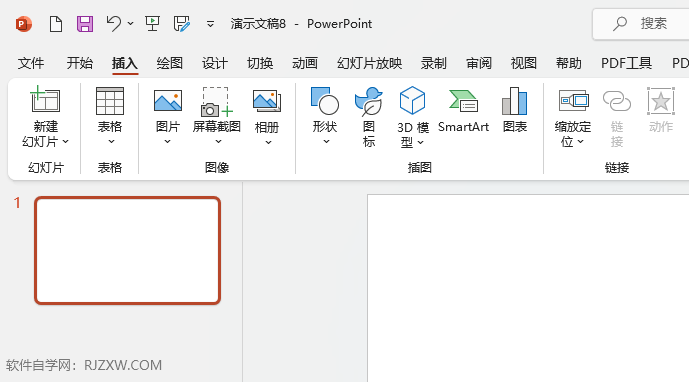Screen dimensions: 689x382
Task: Start slideshow from beginning icon
Action: pos(152,24)
